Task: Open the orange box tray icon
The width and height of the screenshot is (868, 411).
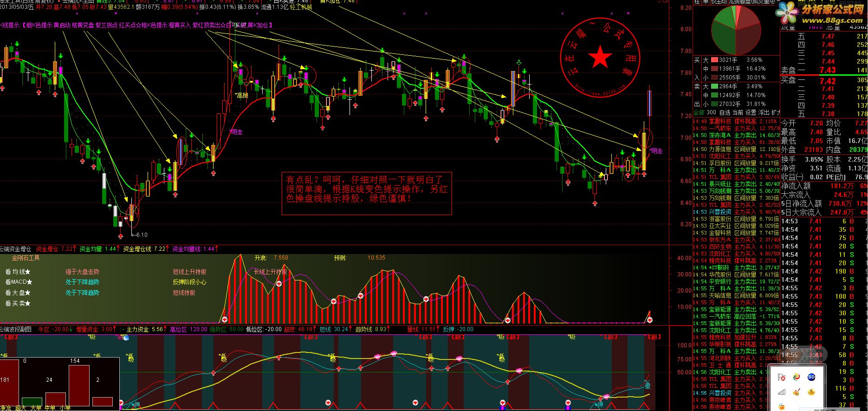Action: click(x=782, y=407)
